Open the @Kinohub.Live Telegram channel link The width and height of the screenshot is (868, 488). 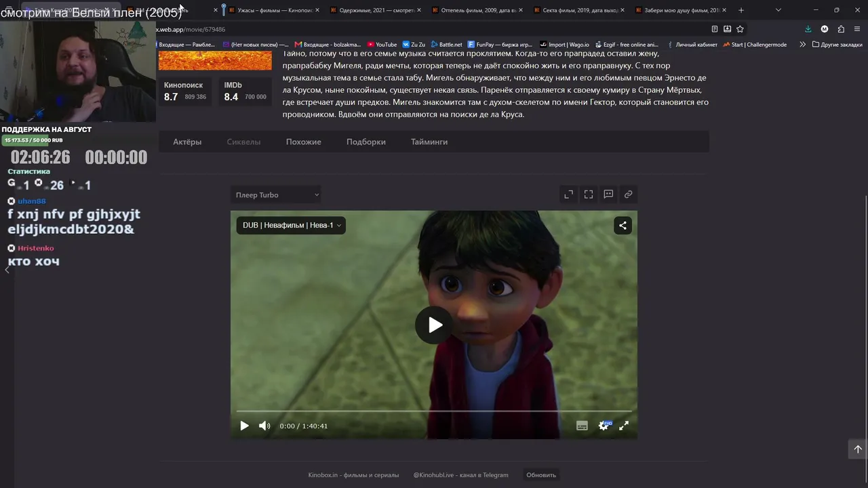click(460, 475)
